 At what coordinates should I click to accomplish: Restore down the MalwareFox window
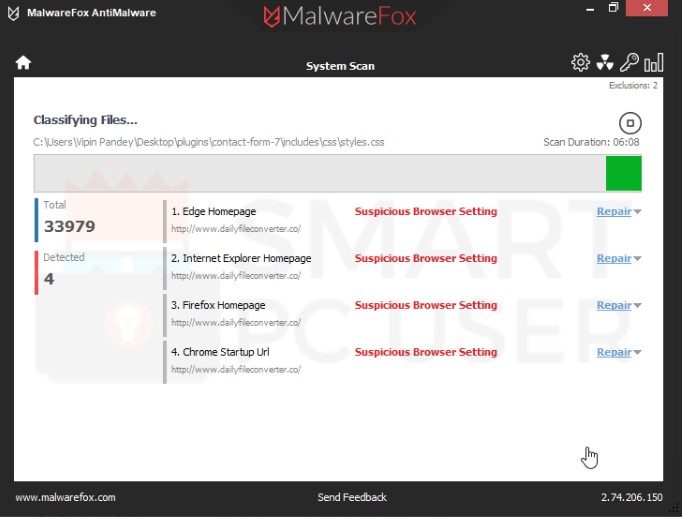click(x=613, y=8)
